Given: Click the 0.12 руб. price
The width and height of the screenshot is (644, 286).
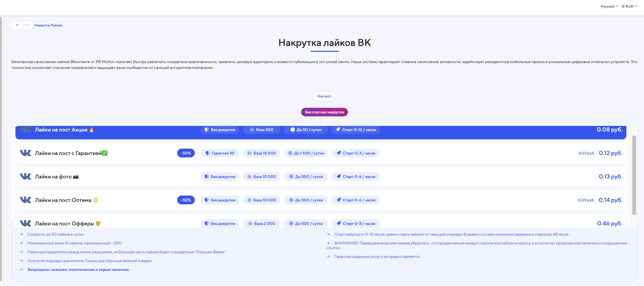Looking at the screenshot, I should [610, 153].
